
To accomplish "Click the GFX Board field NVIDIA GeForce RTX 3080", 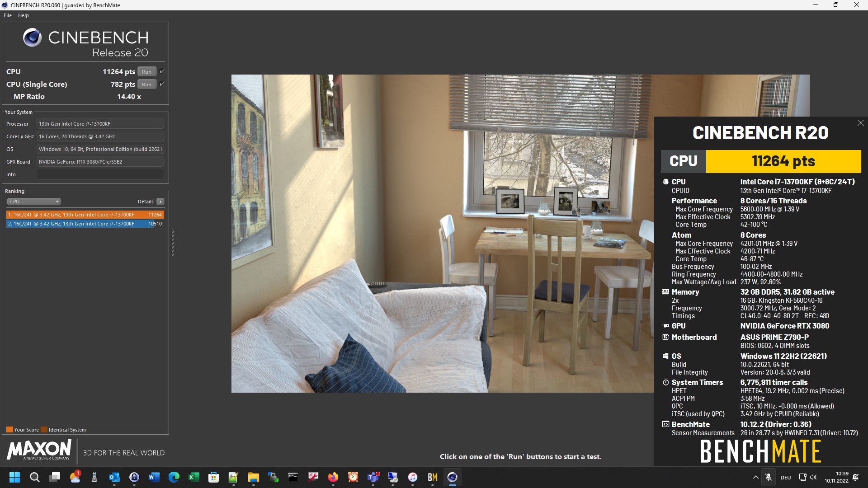I will coord(100,162).
